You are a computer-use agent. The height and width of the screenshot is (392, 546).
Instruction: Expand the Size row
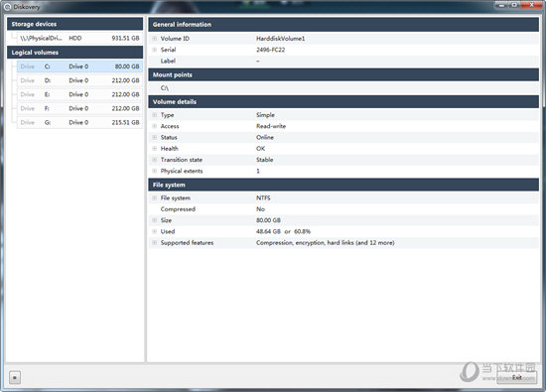pyautogui.click(x=155, y=220)
